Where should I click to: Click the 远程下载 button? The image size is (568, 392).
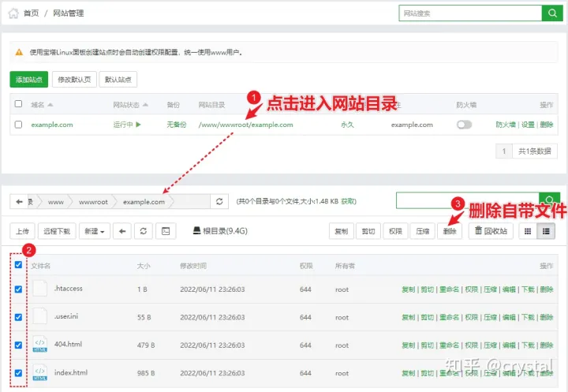(57, 231)
